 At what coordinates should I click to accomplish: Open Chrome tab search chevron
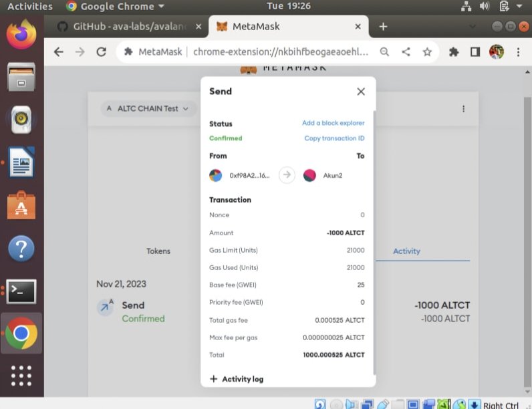[x=473, y=26]
